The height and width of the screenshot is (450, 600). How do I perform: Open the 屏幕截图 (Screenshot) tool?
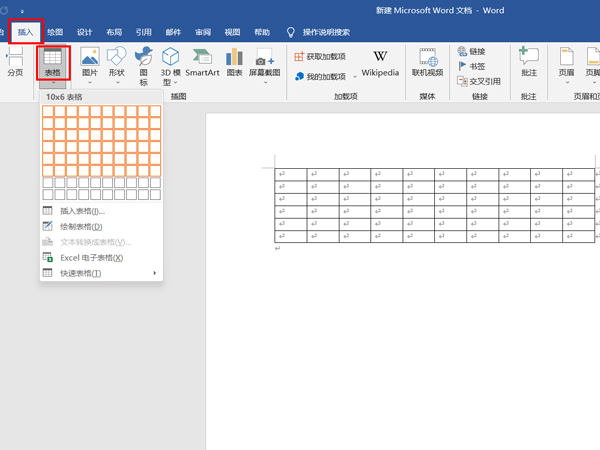coord(265,63)
